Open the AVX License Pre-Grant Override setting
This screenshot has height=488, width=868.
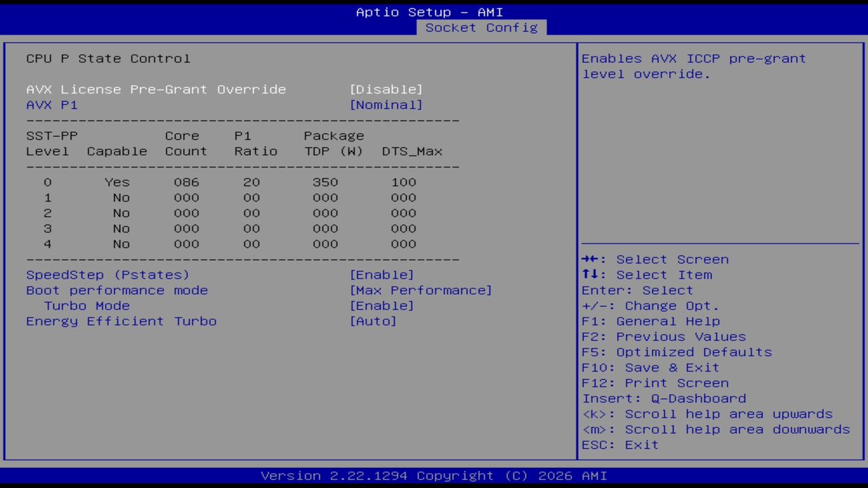point(156,89)
